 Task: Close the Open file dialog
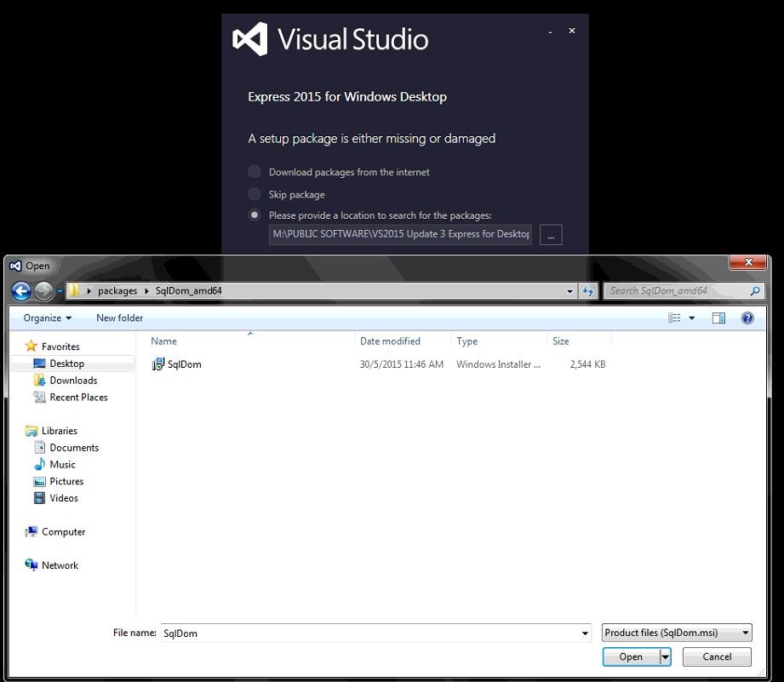tap(748, 262)
